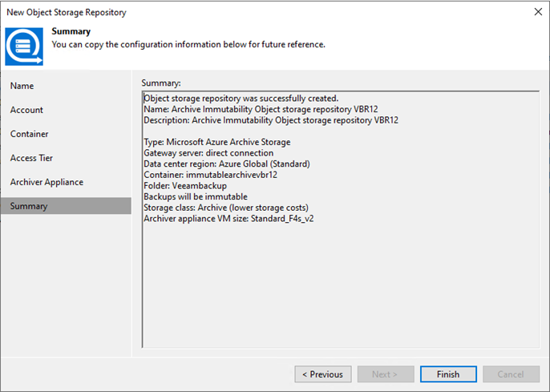Click 'Folder: Veeambackup' line

pos(185,185)
